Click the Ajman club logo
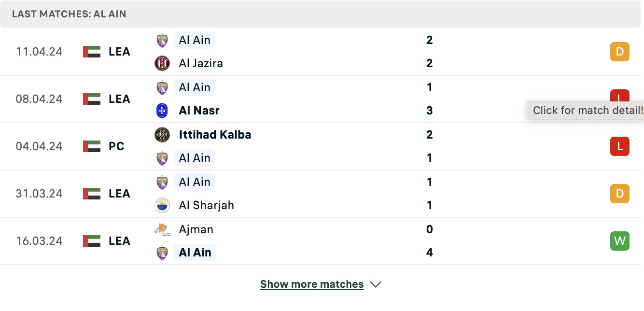644x311 pixels. pos(162,229)
